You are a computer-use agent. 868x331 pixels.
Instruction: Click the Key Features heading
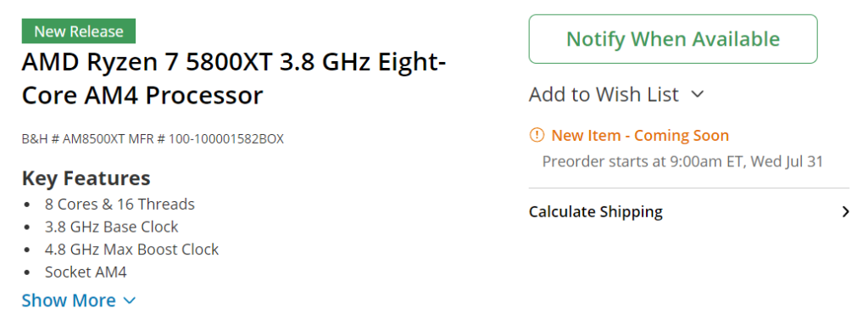tap(86, 178)
